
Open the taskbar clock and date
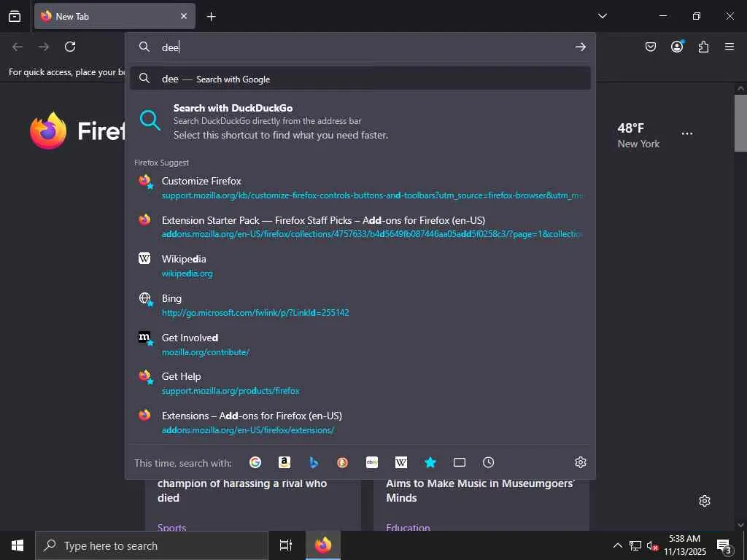(x=684, y=545)
